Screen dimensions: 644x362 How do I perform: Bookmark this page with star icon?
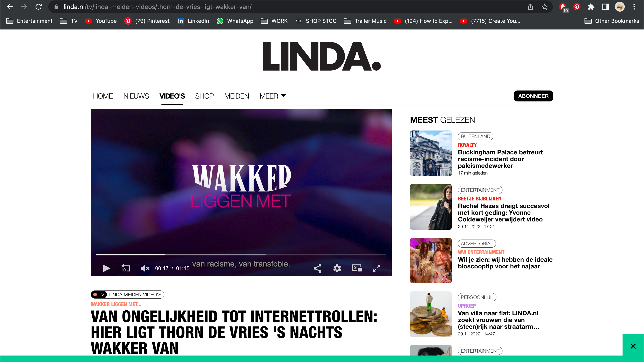tap(544, 7)
